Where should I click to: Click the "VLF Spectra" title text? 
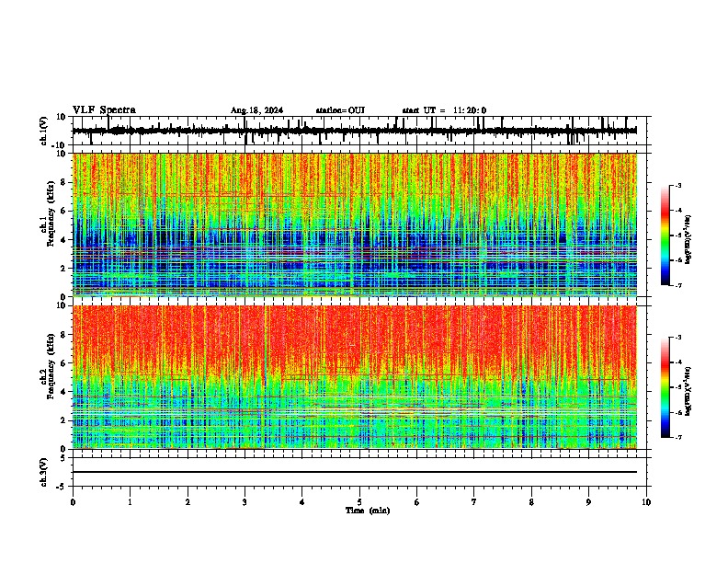pyautogui.click(x=104, y=110)
